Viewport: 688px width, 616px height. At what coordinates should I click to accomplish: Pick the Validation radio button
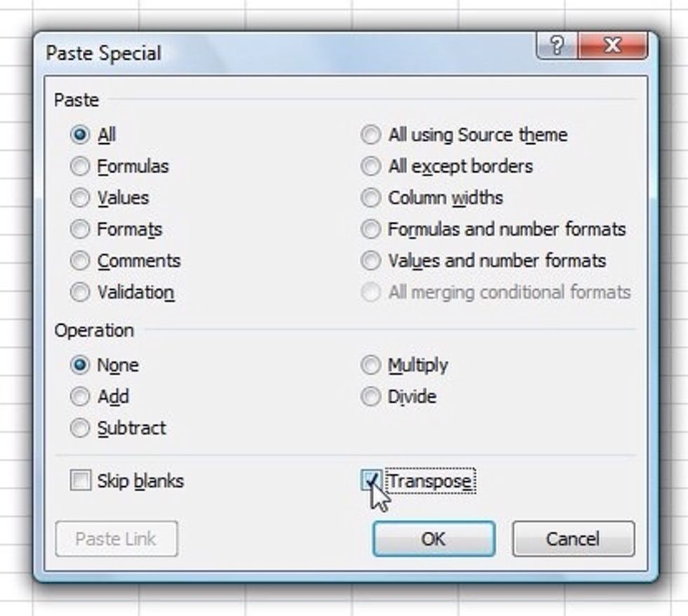(81, 292)
